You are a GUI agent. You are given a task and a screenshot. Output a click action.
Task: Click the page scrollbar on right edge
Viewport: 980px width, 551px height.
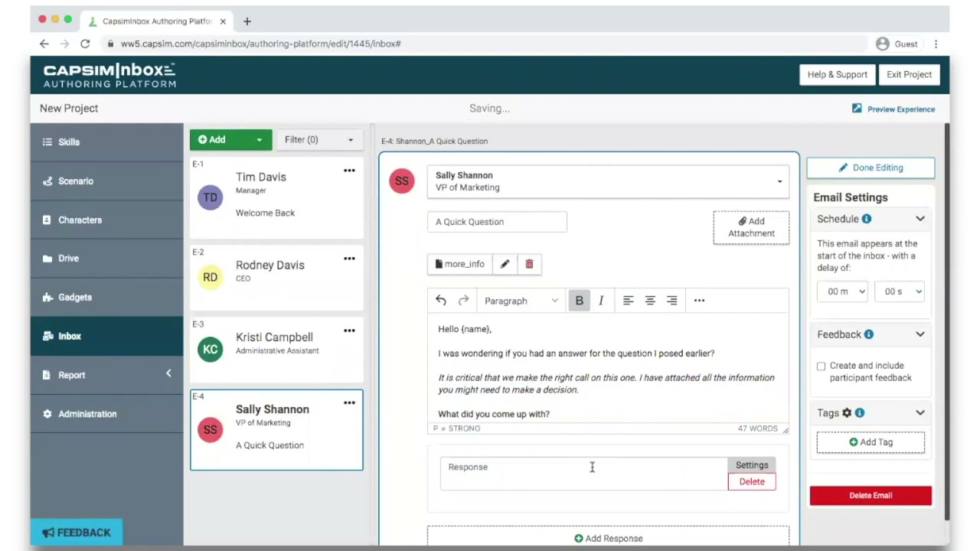(x=946, y=321)
